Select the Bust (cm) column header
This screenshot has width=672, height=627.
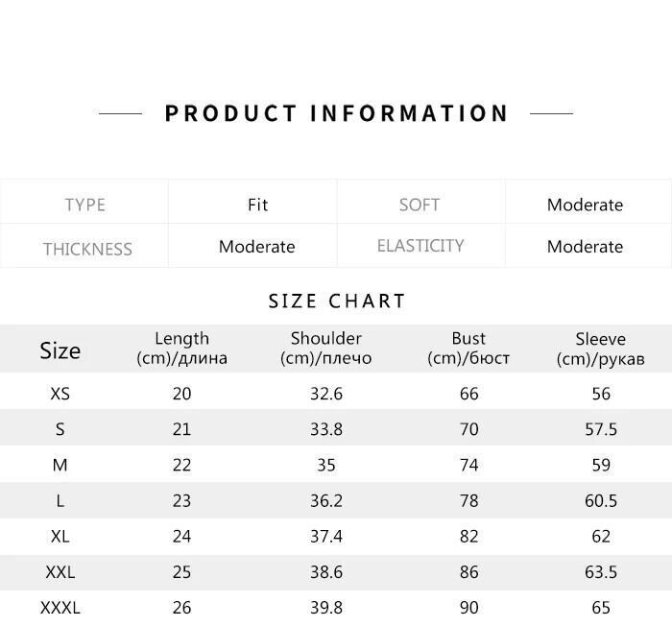pos(468,349)
